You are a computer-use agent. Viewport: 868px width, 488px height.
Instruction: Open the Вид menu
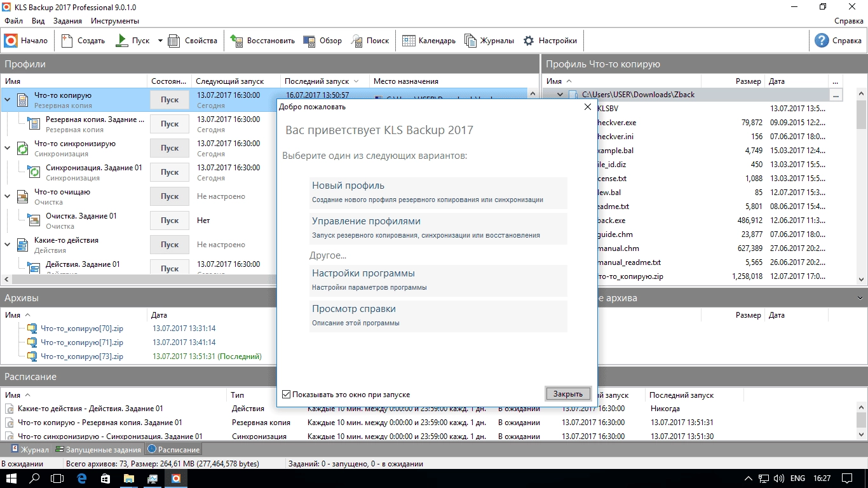click(x=38, y=21)
